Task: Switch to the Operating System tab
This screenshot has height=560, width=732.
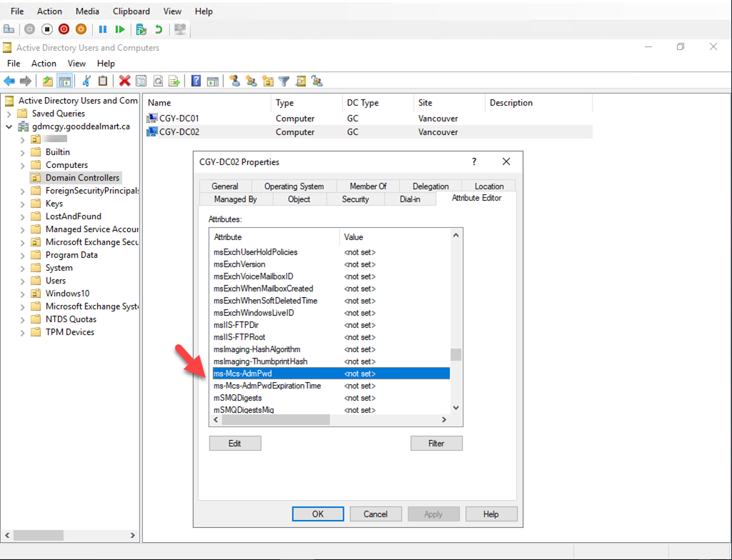Action: click(x=294, y=186)
